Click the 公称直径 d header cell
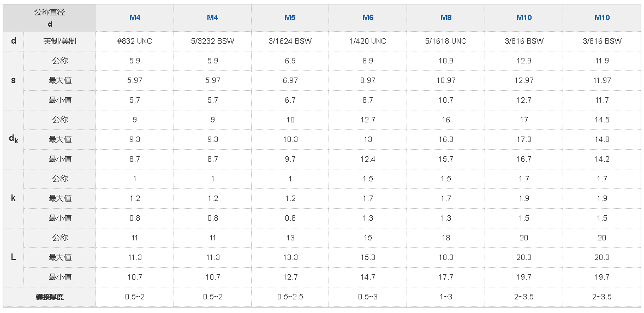 coord(50,17)
